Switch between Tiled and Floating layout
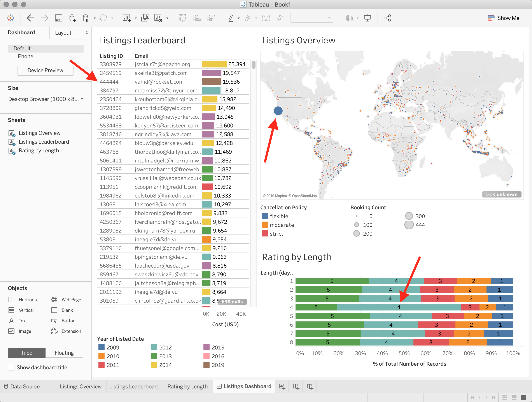 [x=65, y=353]
